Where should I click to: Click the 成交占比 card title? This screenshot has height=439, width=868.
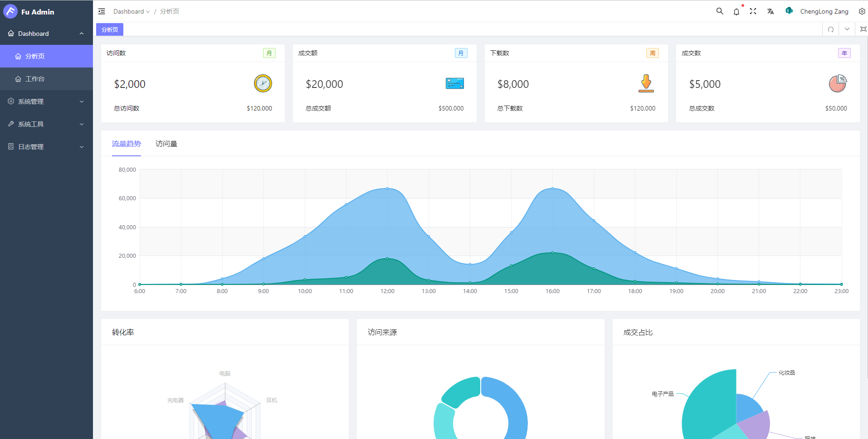638,332
